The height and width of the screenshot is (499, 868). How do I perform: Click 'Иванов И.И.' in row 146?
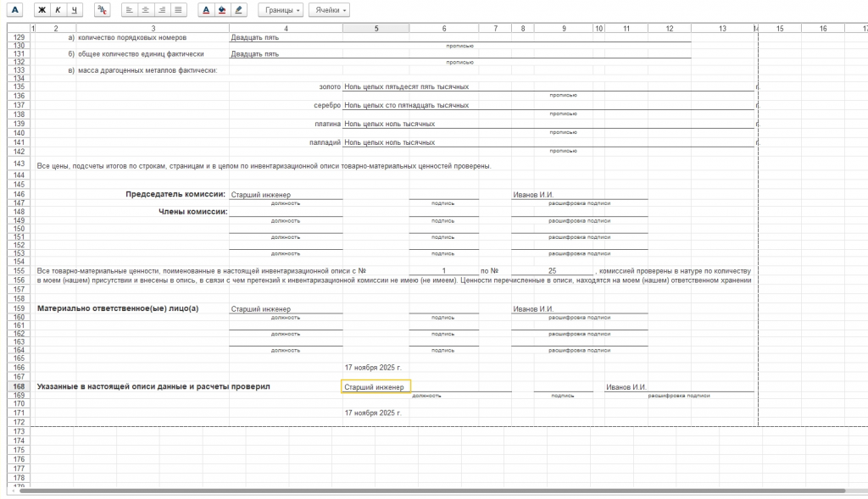tap(533, 195)
